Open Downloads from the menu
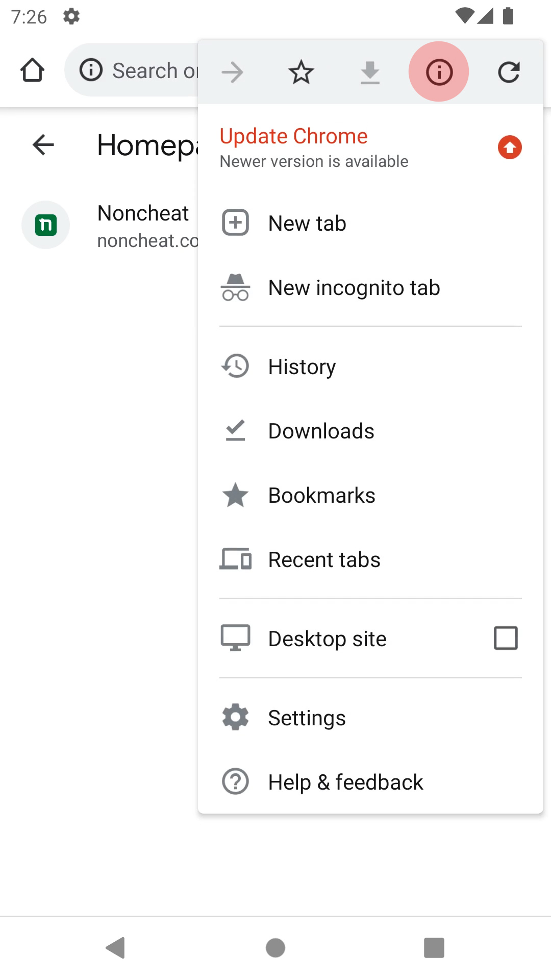The image size is (551, 980). (x=370, y=431)
